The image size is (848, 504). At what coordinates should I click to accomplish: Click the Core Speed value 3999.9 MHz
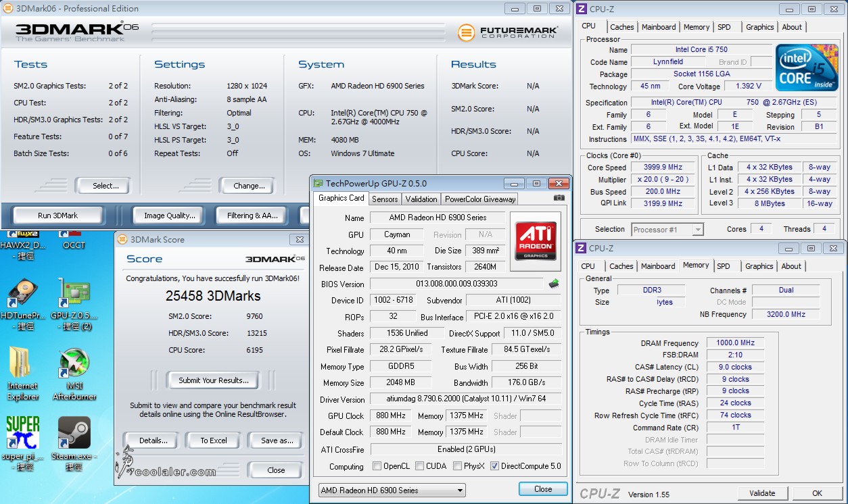tap(663, 168)
